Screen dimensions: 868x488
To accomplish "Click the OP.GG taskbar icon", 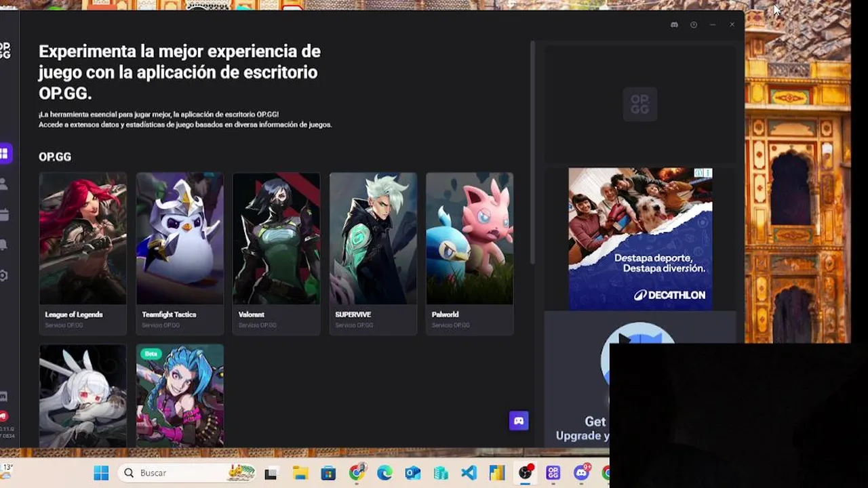I will click(553, 473).
